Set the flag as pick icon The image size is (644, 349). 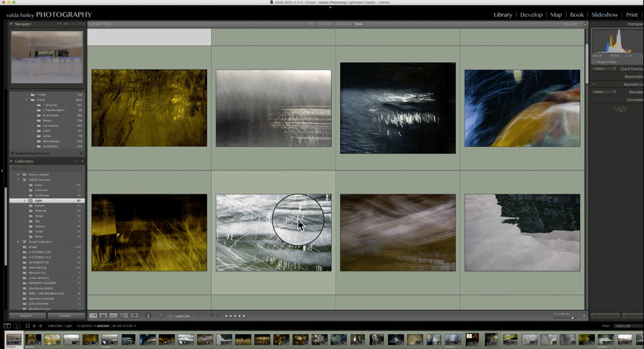(212, 316)
